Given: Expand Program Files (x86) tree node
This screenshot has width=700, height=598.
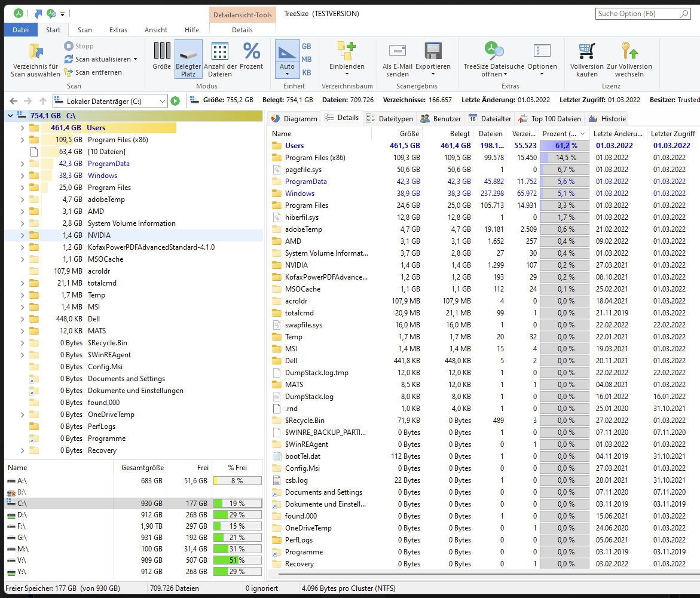Looking at the screenshot, I should pos(22,140).
